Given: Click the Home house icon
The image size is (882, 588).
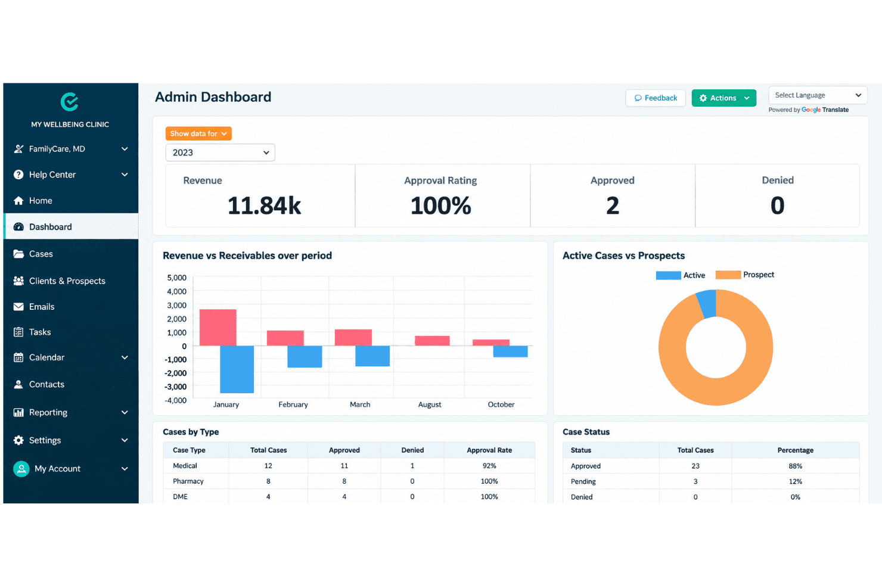Looking at the screenshot, I should (x=18, y=201).
